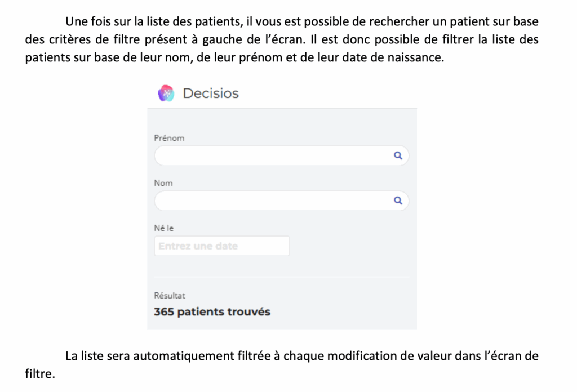Click the Nom field label
577x392 pixels.
tap(163, 183)
